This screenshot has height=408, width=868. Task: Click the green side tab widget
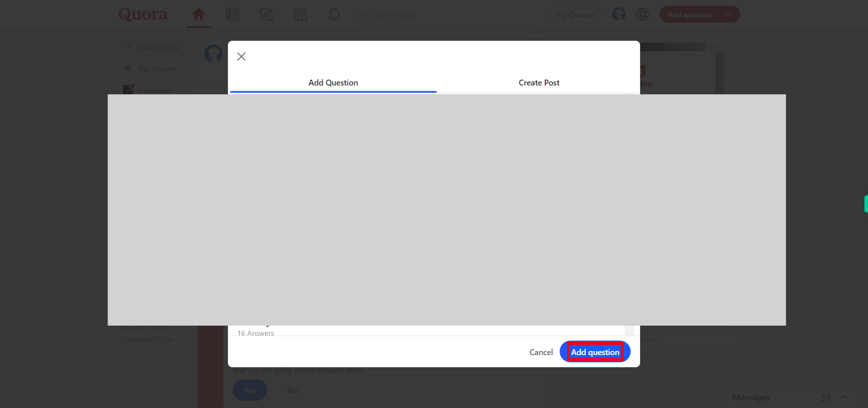click(x=866, y=204)
